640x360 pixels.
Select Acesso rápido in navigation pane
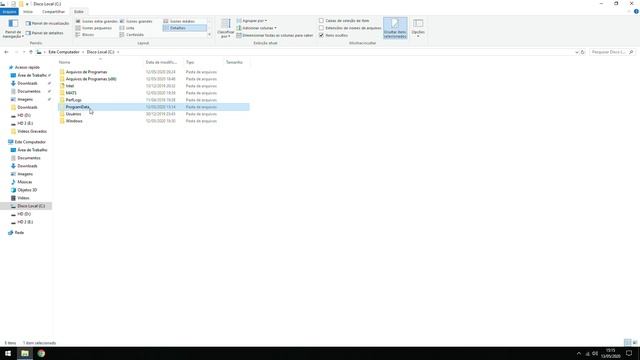(x=27, y=67)
